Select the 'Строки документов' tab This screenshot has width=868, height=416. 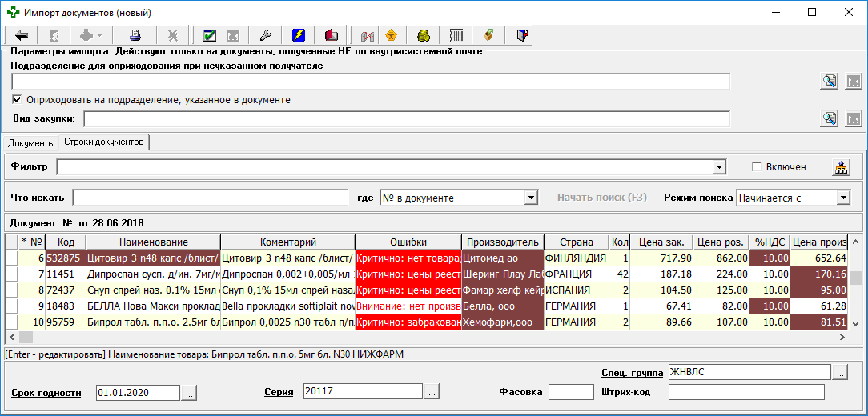coord(104,142)
